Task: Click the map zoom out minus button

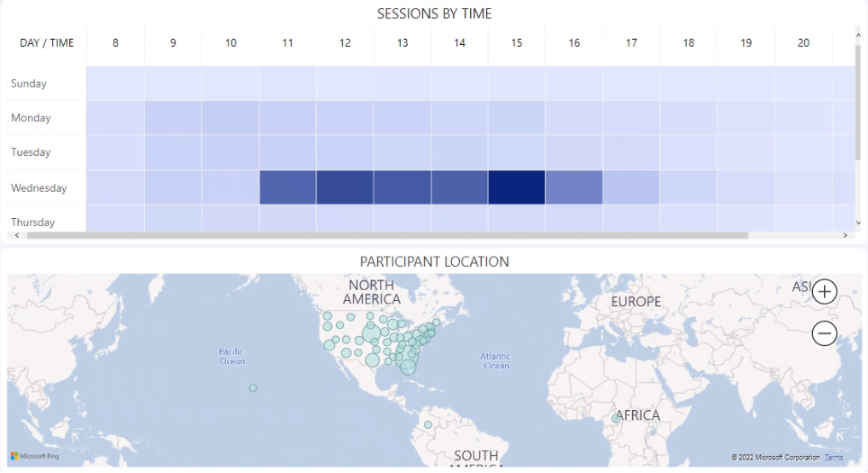Action: click(825, 334)
